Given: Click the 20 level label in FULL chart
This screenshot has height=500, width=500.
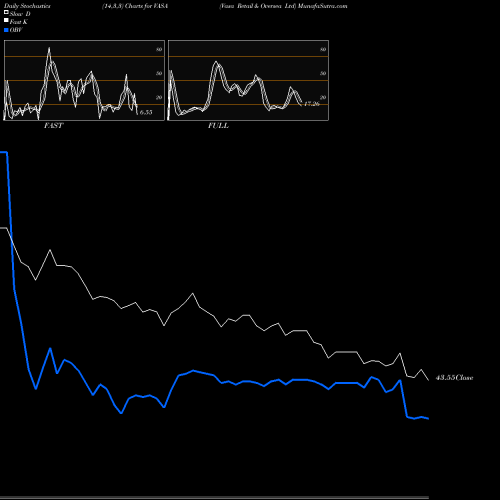Looking at the screenshot, I should pyautogui.click(x=323, y=97).
